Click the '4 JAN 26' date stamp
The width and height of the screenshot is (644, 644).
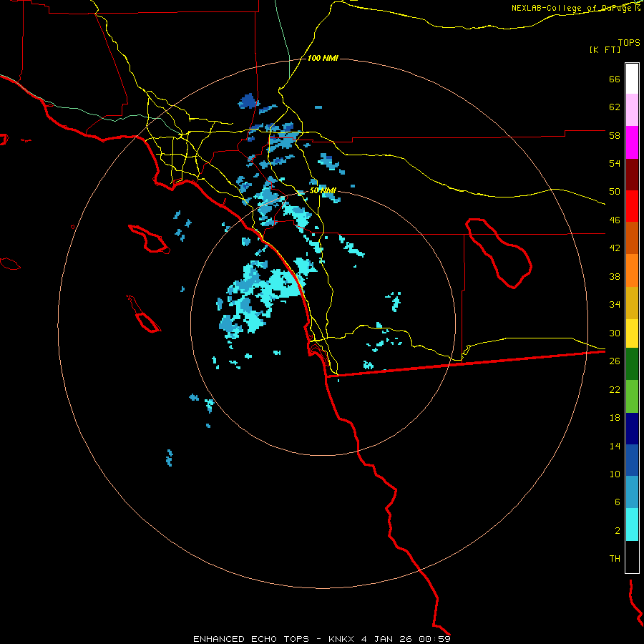coord(386,639)
